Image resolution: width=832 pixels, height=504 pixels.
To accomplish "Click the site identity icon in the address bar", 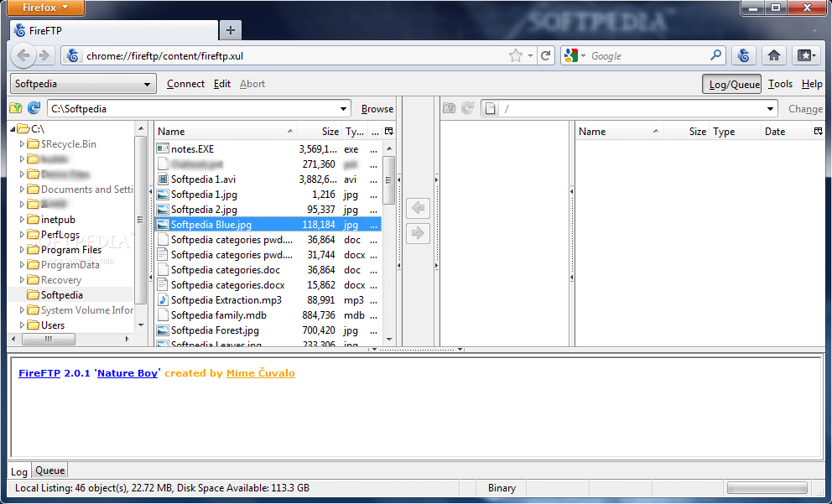I will [73, 55].
